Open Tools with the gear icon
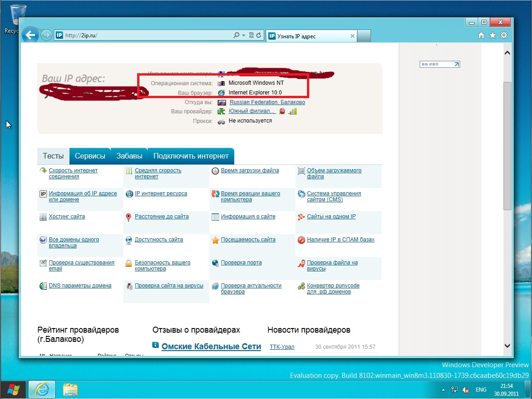 pos(504,35)
